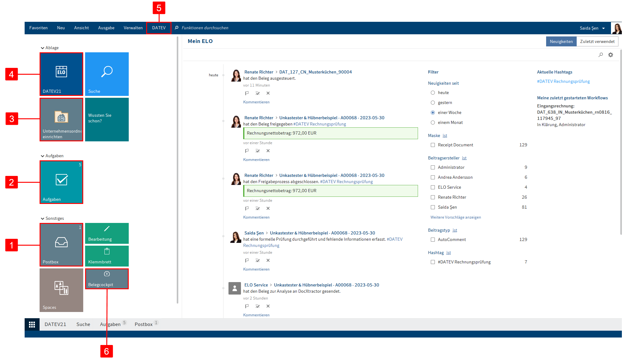The width and height of the screenshot is (644, 359).
Task: Check the Administrator filter checkbox
Action: (x=433, y=167)
